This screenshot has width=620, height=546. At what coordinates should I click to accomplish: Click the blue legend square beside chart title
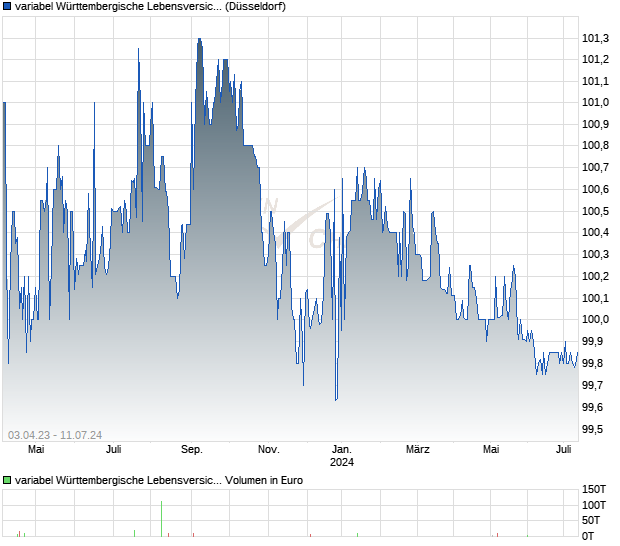coord(7,8)
